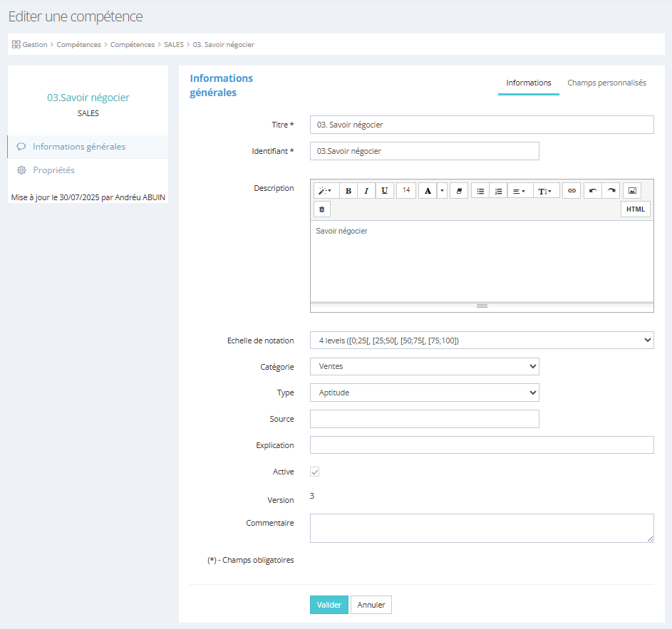672x629 pixels.
Task: Click the underline formatting button
Action: point(385,191)
